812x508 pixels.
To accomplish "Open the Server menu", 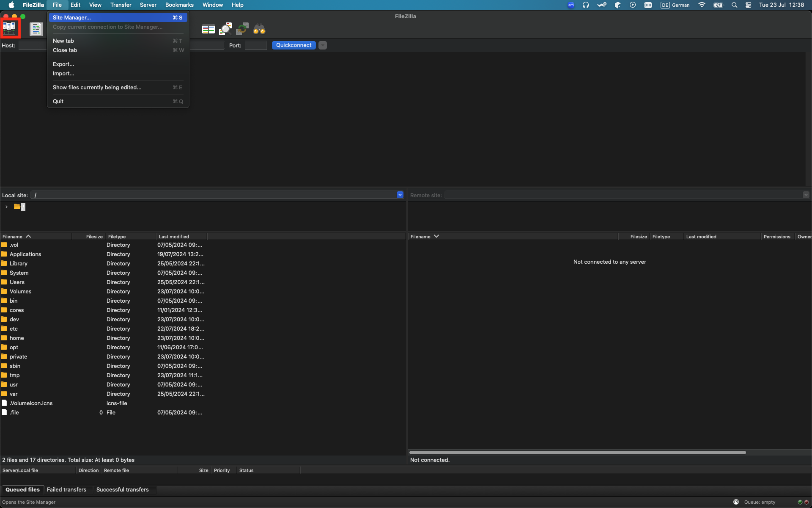I will click(148, 5).
